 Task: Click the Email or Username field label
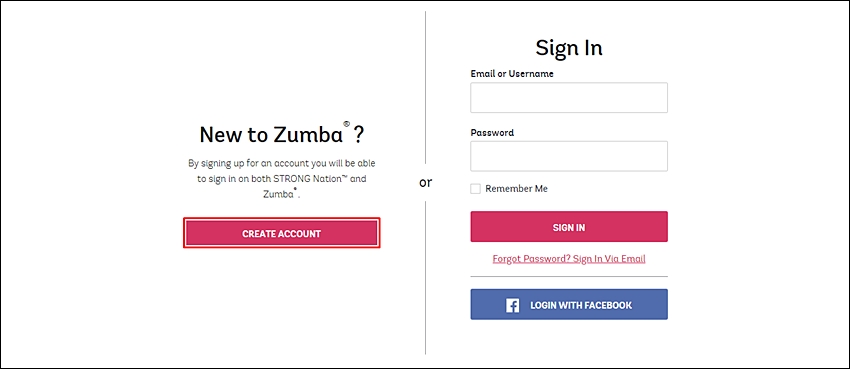(512, 74)
